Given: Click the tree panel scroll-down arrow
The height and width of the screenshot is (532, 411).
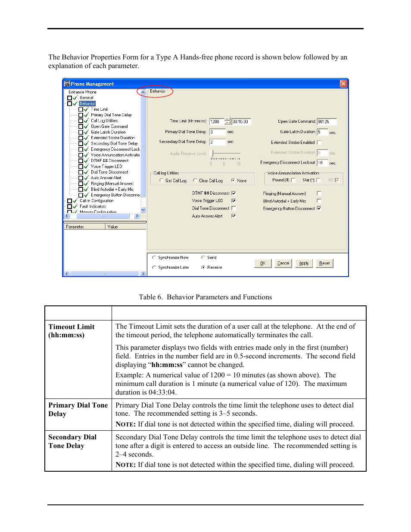Looking at the screenshot, I should click(143, 210).
